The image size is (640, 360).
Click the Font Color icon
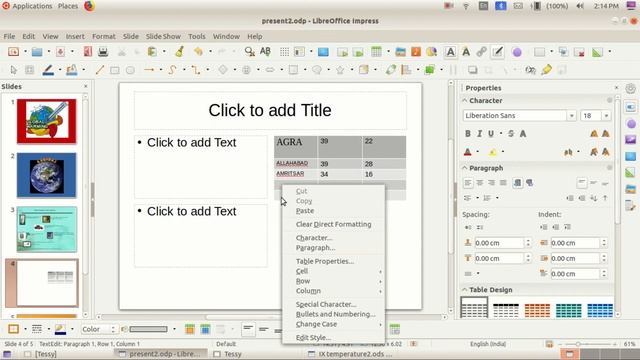point(468,152)
